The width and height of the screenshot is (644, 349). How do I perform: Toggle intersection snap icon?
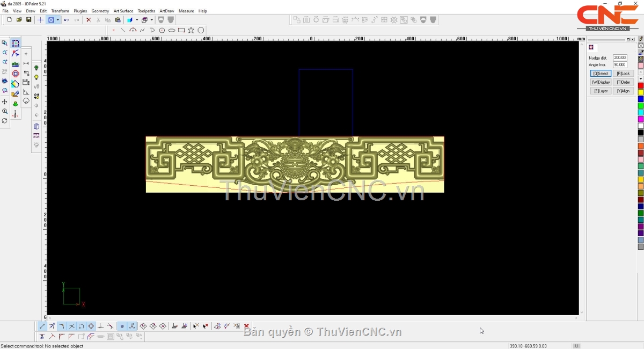pyautogui.click(x=71, y=326)
